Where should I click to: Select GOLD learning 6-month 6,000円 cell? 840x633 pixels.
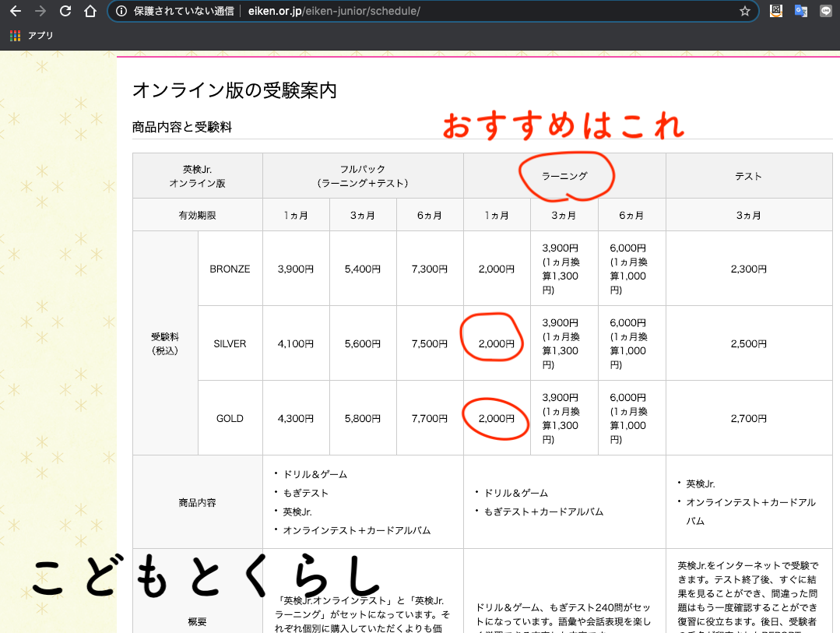[631, 419]
